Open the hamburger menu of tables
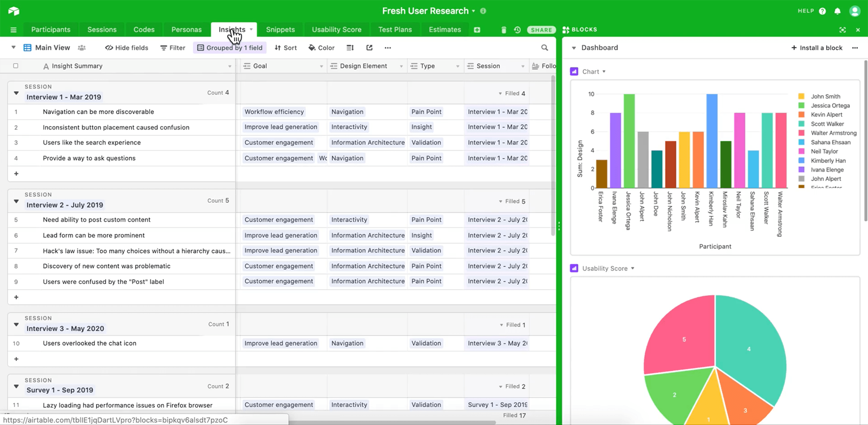Image resolution: width=868 pixels, height=425 pixels. (14, 30)
